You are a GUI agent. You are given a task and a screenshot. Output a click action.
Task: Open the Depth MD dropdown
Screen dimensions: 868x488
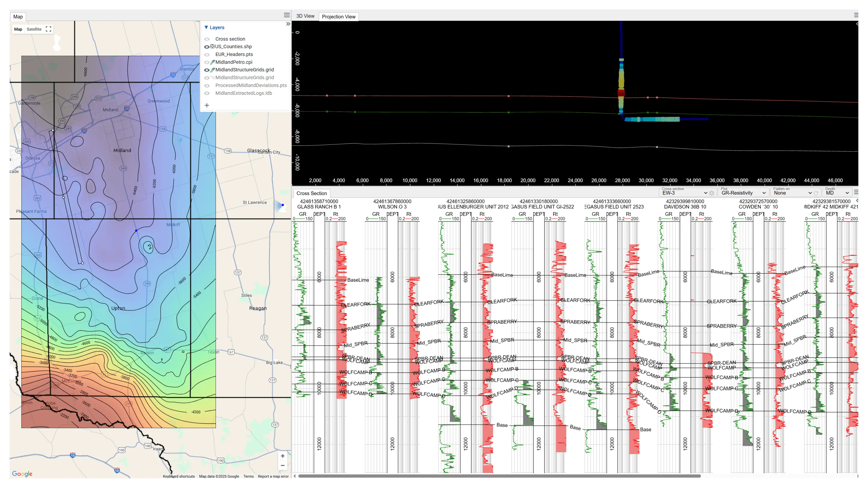[x=837, y=193]
